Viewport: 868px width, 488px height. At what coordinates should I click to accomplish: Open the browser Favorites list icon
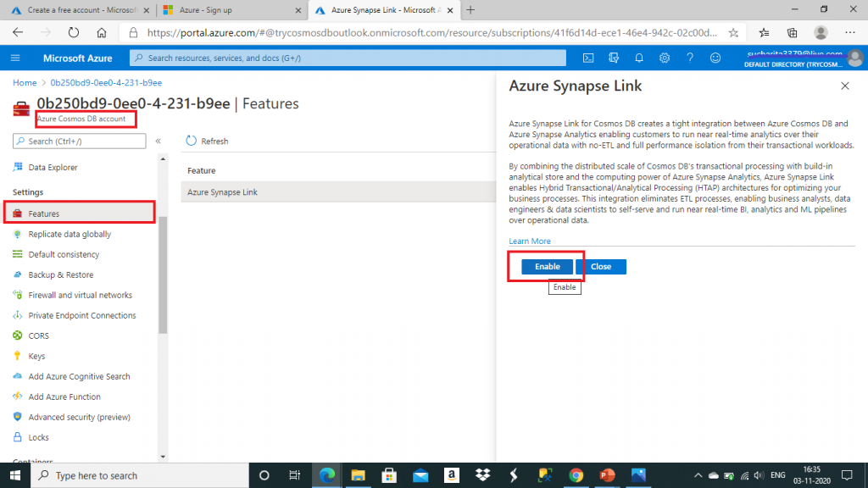764,33
